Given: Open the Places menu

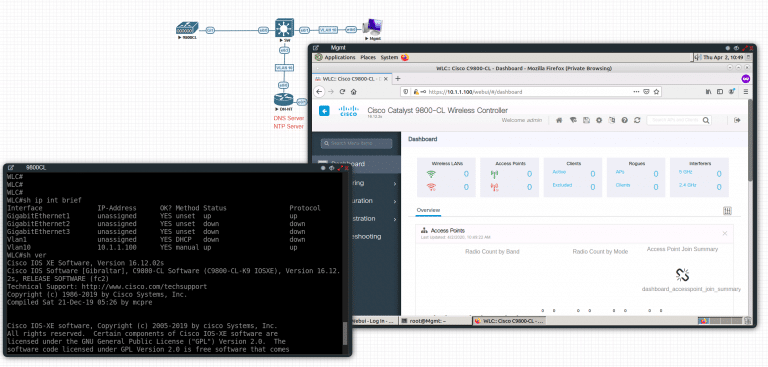Looking at the screenshot, I should (368, 57).
